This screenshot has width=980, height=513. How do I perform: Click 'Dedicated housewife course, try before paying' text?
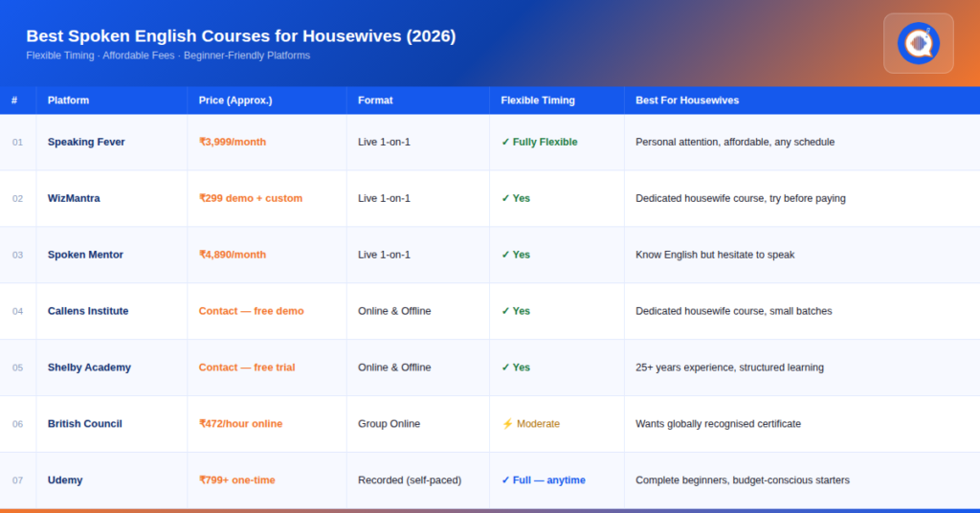tap(741, 198)
